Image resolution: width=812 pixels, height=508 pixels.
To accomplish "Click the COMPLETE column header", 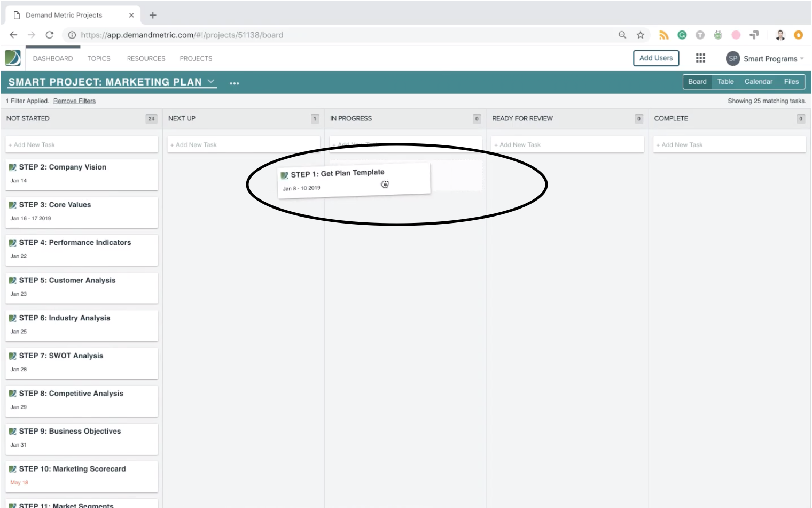I will (671, 118).
